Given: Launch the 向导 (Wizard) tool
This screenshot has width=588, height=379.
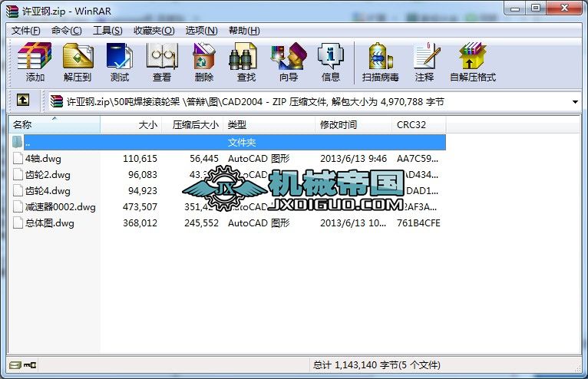Looking at the screenshot, I should pos(289,62).
